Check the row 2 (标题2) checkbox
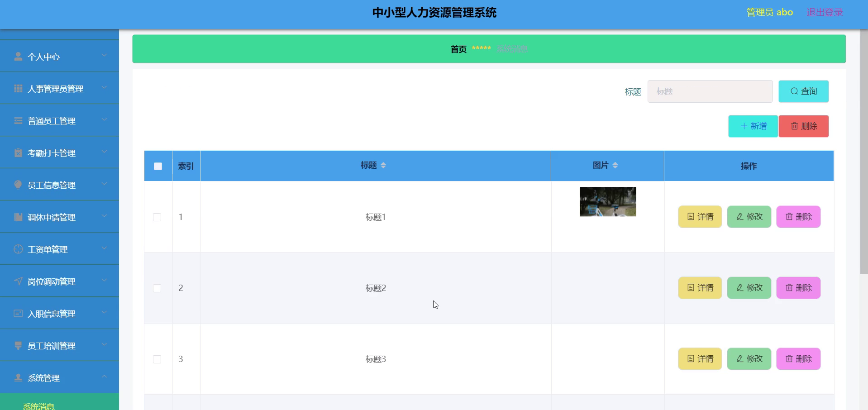This screenshot has width=868, height=410. pos(157,288)
